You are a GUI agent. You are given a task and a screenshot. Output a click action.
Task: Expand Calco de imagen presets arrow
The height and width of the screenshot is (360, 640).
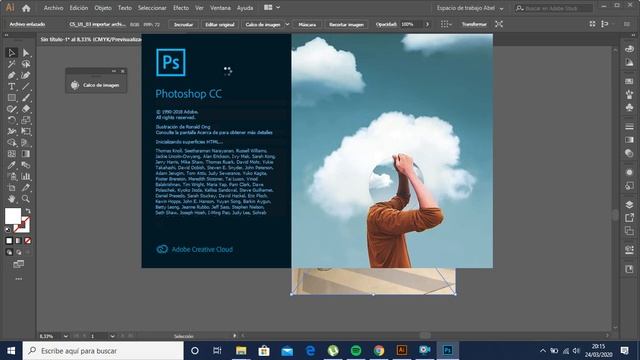(x=287, y=24)
